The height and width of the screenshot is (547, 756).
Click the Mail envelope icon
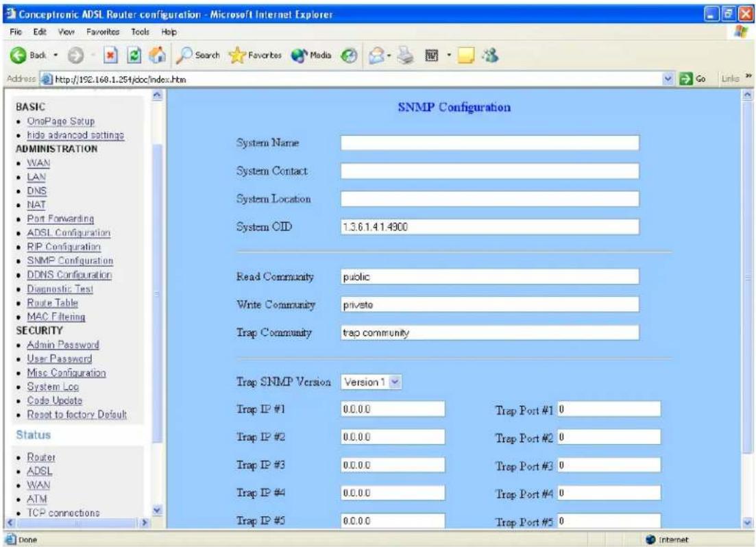pos(376,56)
